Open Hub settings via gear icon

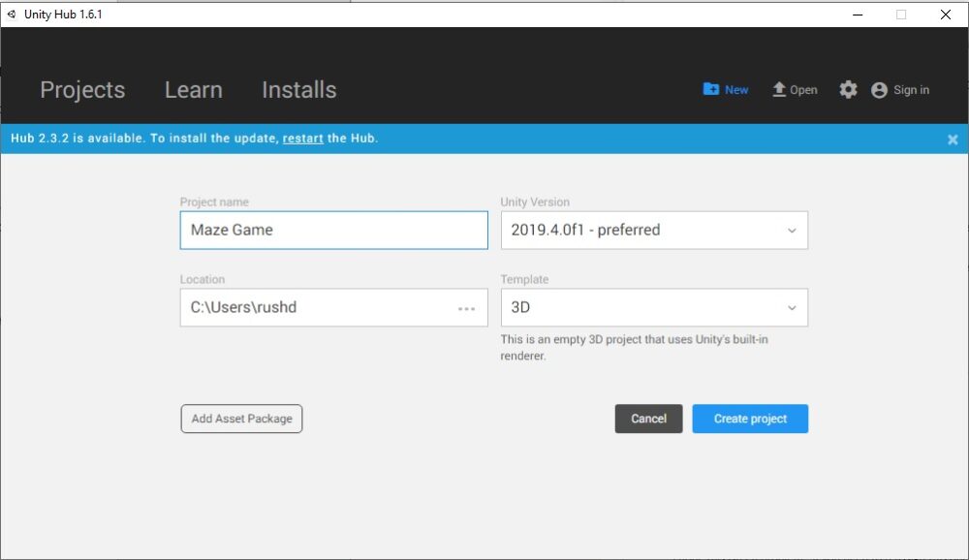coord(848,89)
